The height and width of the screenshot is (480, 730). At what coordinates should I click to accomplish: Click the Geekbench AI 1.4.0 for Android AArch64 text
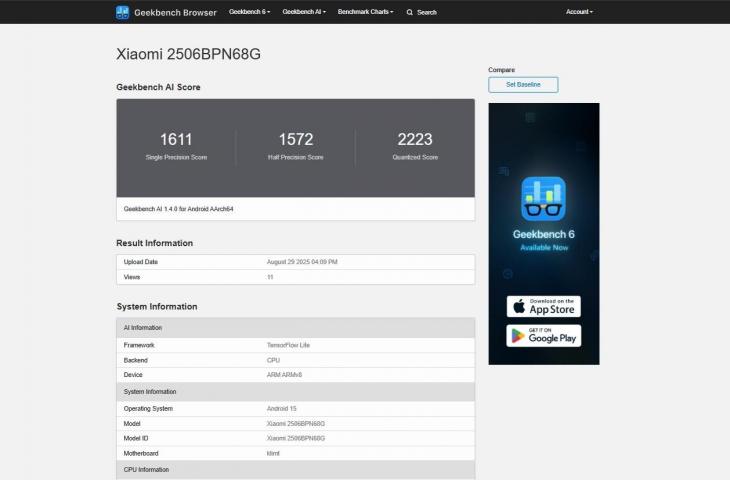178,209
